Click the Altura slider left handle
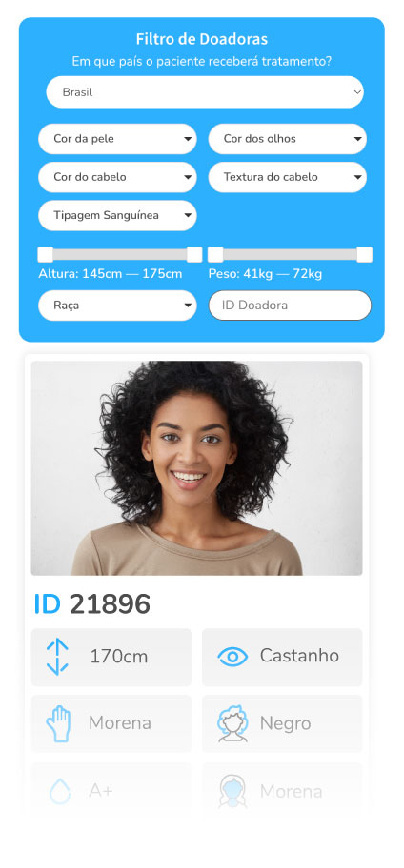The height and width of the screenshot is (868, 404). click(45, 255)
